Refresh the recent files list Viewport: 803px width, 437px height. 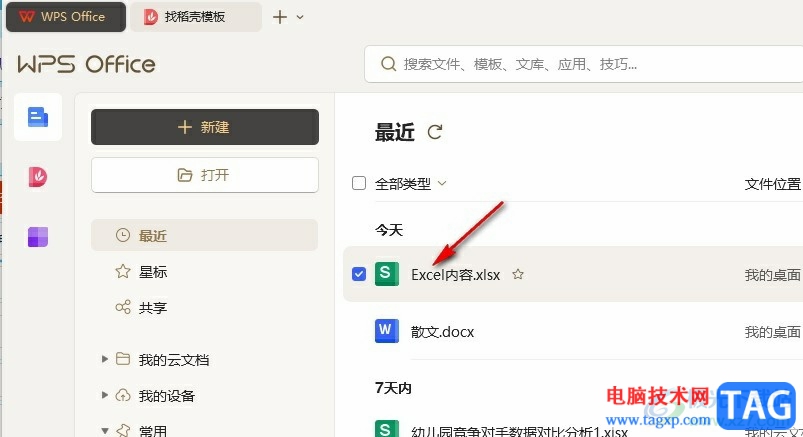435,132
